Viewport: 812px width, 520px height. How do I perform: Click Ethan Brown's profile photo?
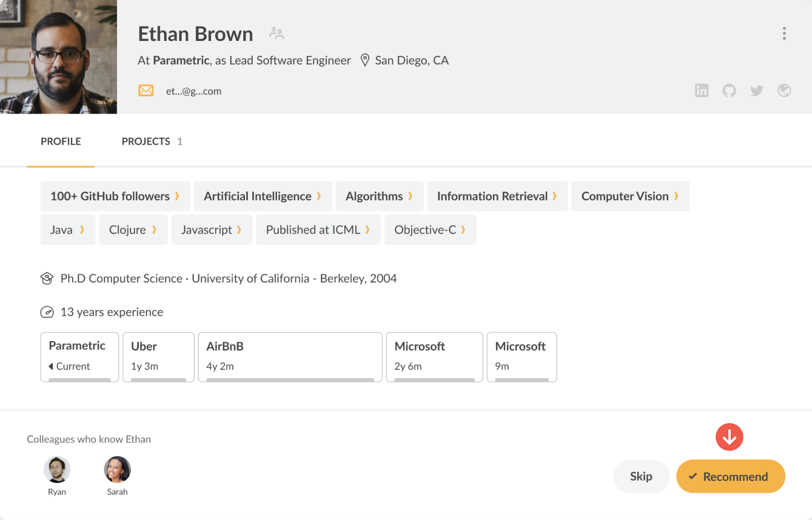click(58, 56)
